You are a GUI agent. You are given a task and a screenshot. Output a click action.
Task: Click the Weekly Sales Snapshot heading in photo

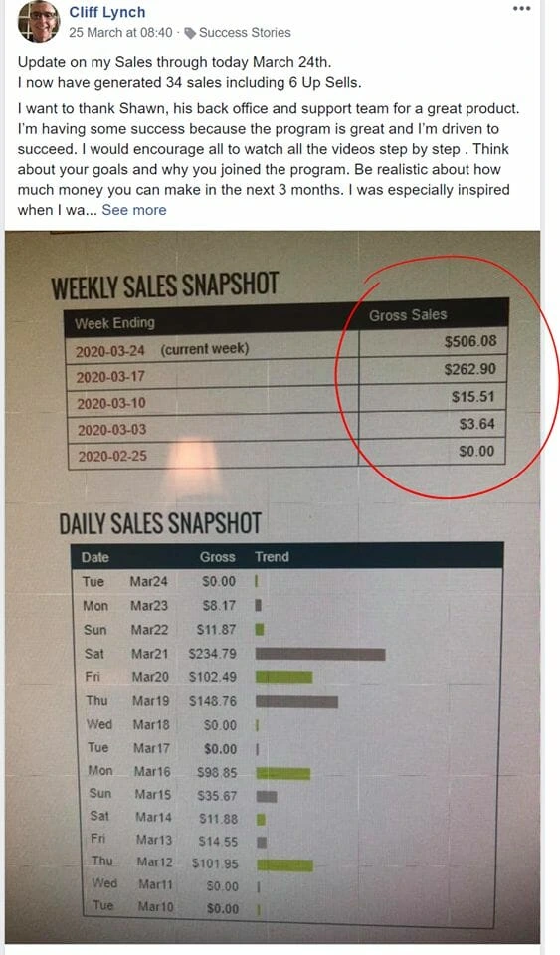165,286
